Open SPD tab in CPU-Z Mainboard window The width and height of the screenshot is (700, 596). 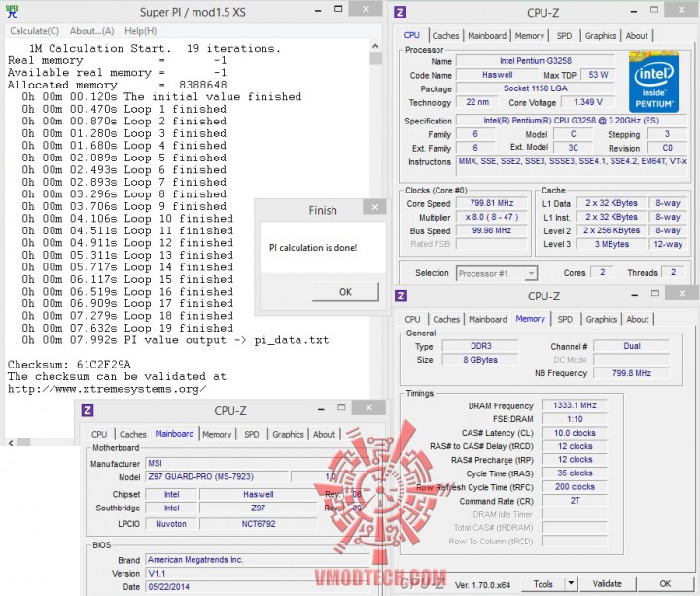[252, 434]
